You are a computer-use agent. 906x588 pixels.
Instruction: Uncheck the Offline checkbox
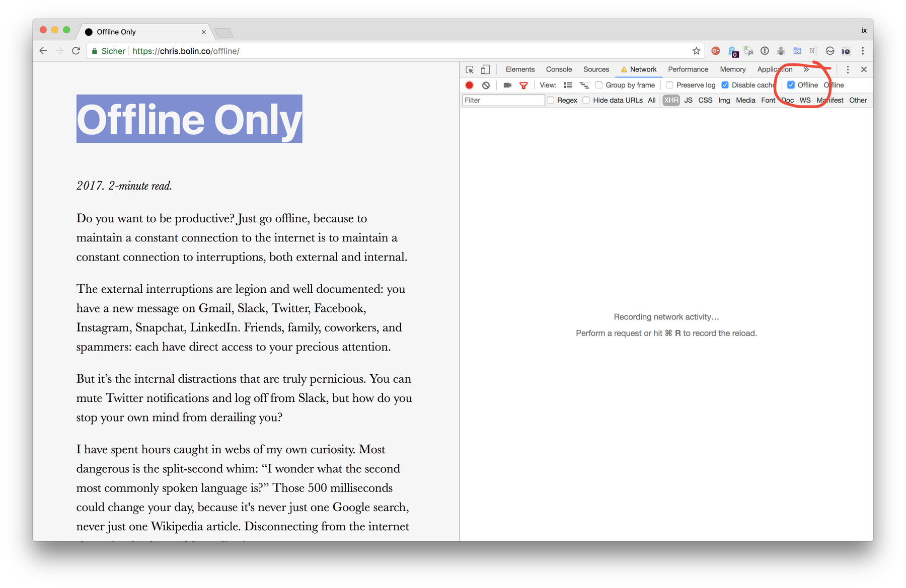click(x=791, y=85)
